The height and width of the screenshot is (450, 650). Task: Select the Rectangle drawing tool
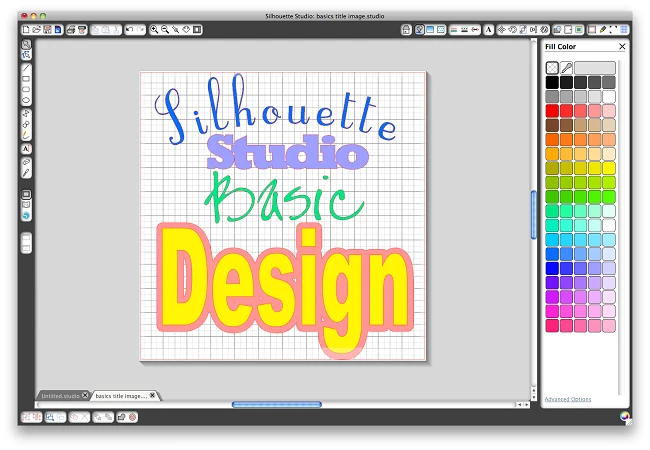tap(26, 79)
